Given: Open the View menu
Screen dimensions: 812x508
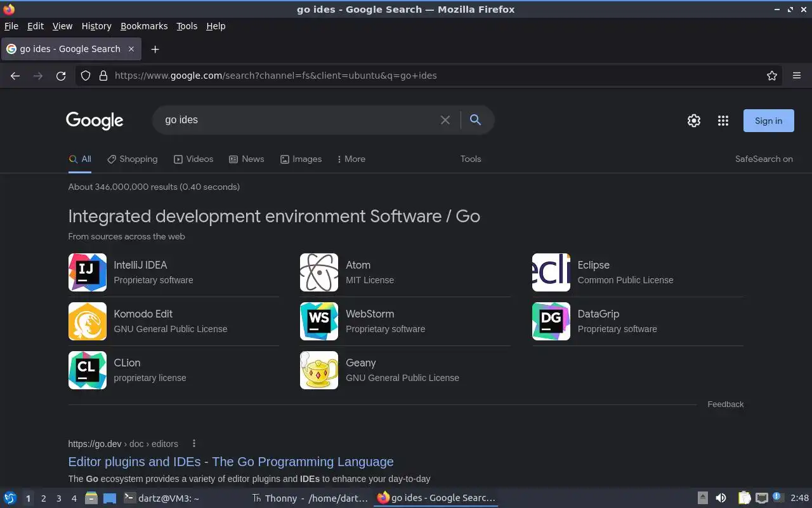Looking at the screenshot, I should coord(62,26).
